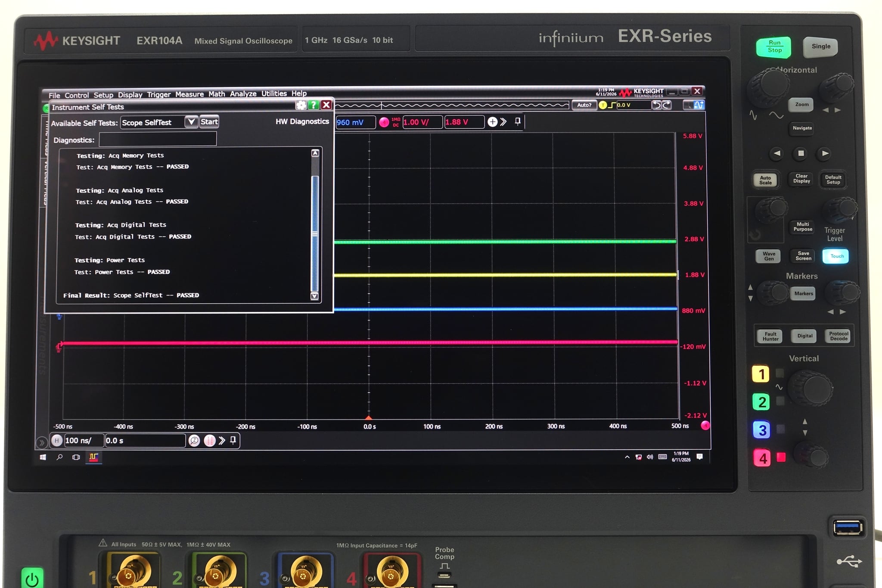882x588 pixels.
Task: Click the test results scrollbar thumb
Action: 315,233
